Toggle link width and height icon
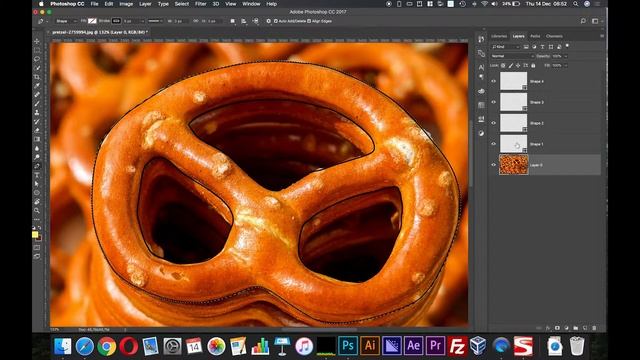Screen dimensions: 640x360 click(x=196, y=21)
